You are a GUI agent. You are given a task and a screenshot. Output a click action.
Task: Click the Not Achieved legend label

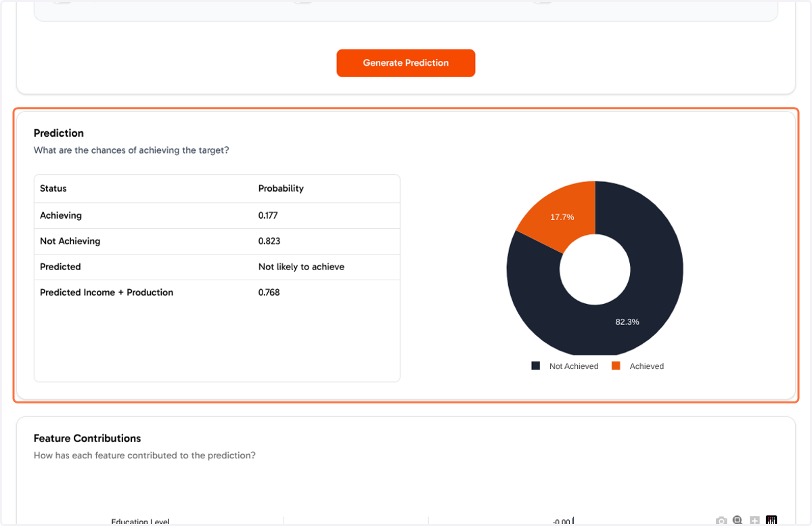(574, 366)
